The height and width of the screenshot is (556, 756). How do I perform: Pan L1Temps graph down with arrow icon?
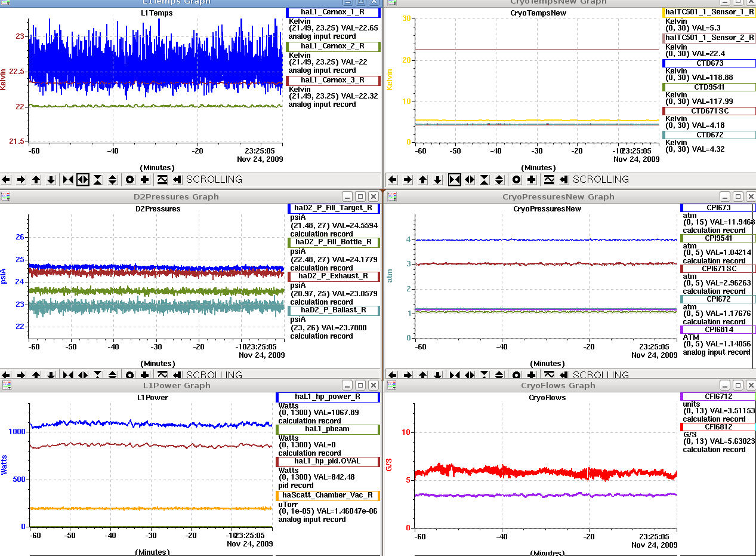click(51, 180)
